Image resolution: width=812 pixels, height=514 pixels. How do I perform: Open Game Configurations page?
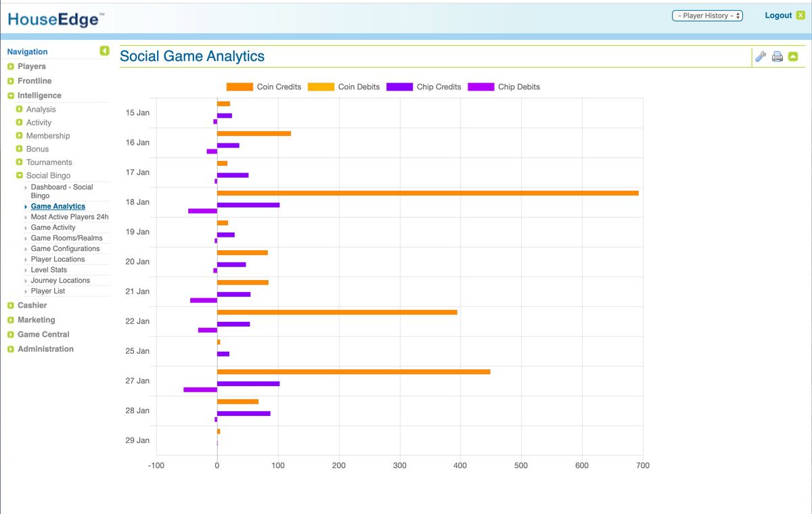pyautogui.click(x=66, y=249)
